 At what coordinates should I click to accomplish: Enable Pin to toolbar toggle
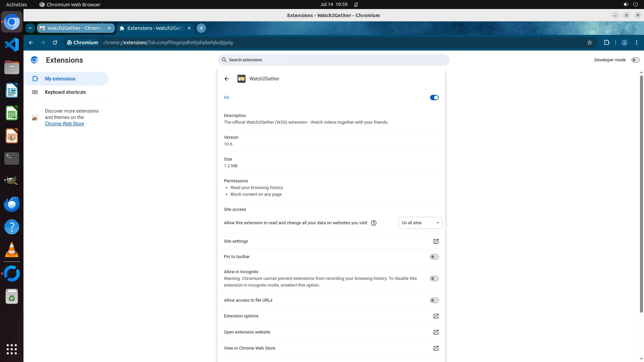coord(434,257)
